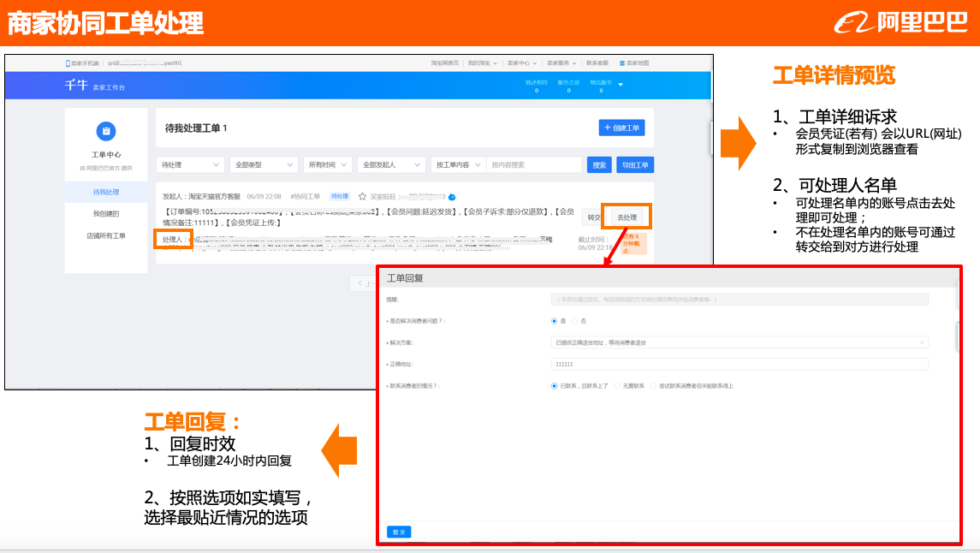Click the 截止时间 06/09 22:18 text
The image size is (980, 553).
pyautogui.click(x=595, y=244)
